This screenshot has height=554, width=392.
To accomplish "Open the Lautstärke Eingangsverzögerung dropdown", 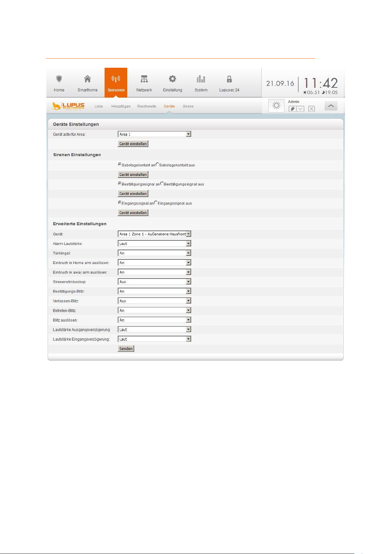I will (x=154, y=339).
